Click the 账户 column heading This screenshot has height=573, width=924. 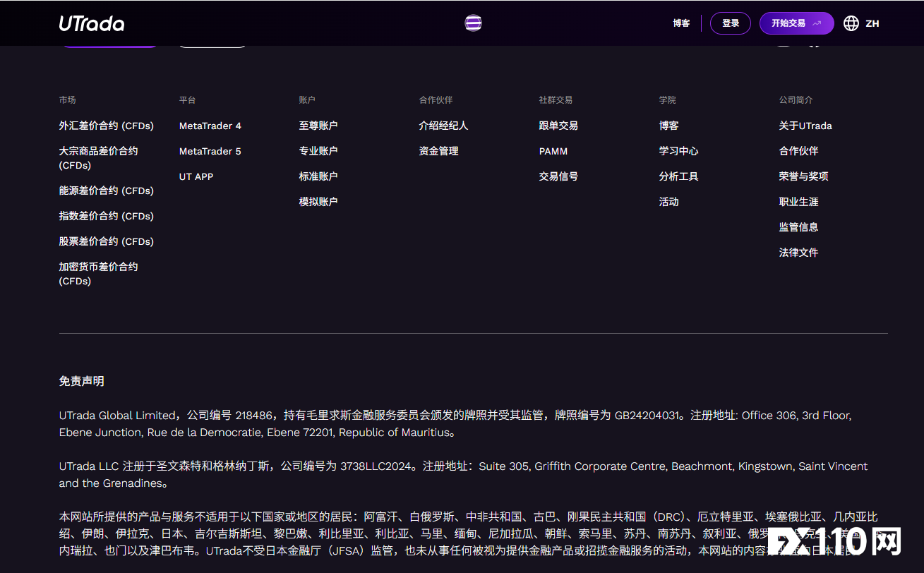tap(308, 100)
